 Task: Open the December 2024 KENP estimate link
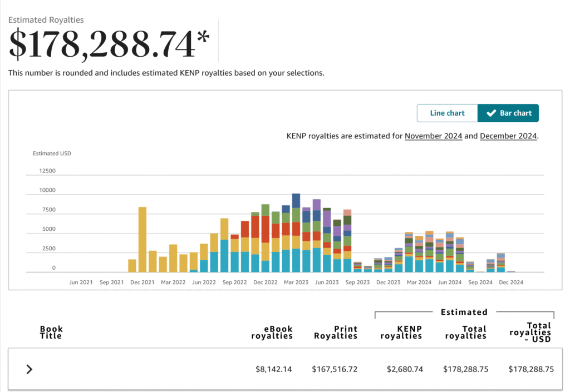[508, 136]
